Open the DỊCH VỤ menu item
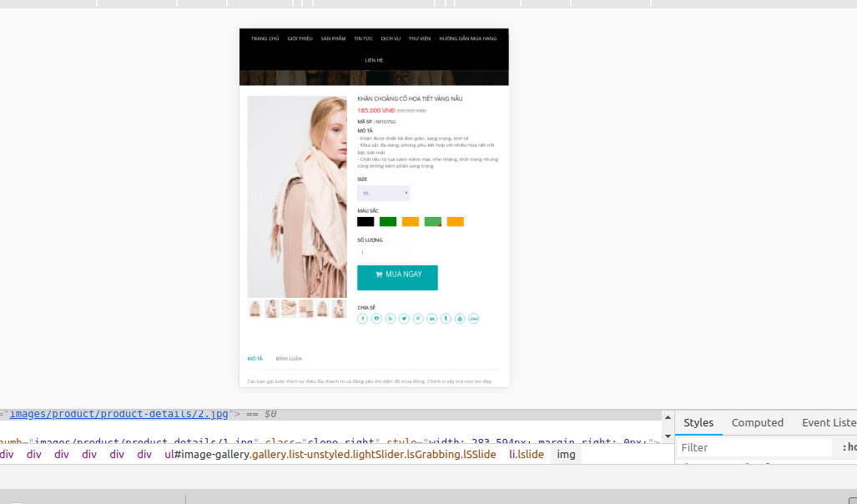The image size is (857, 504). [x=391, y=39]
